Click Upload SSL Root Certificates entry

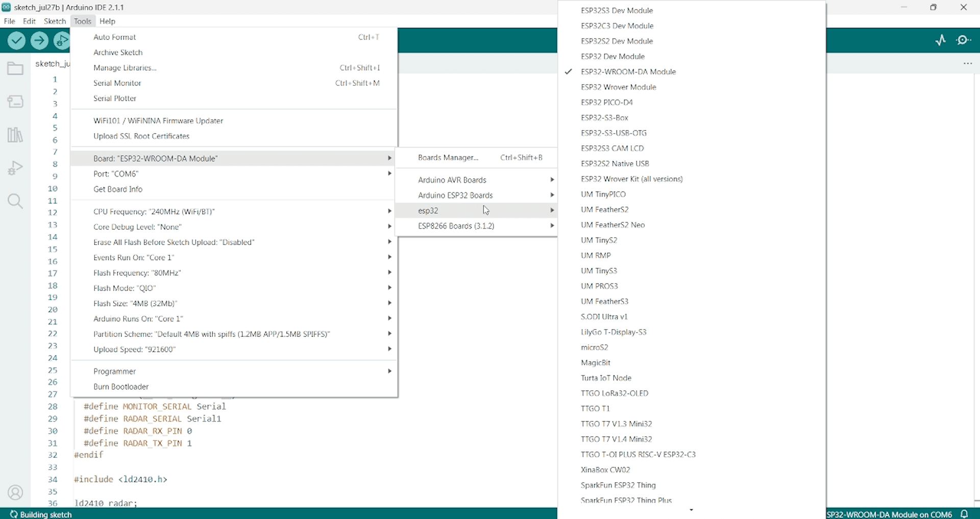pyautogui.click(x=234, y=136)
